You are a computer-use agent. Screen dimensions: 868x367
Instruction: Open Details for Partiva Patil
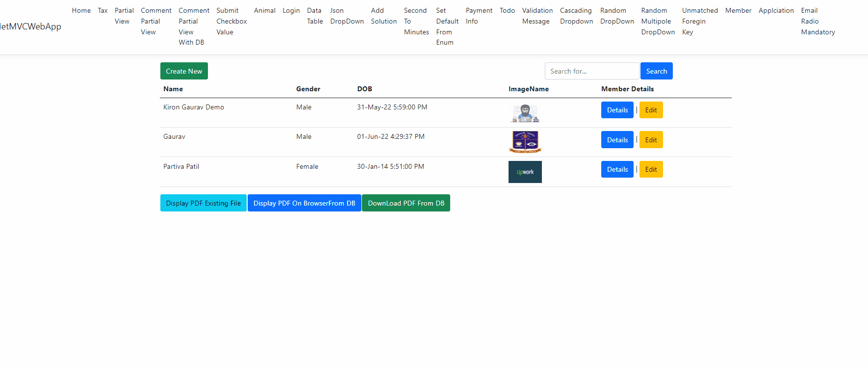coord(617,169)
